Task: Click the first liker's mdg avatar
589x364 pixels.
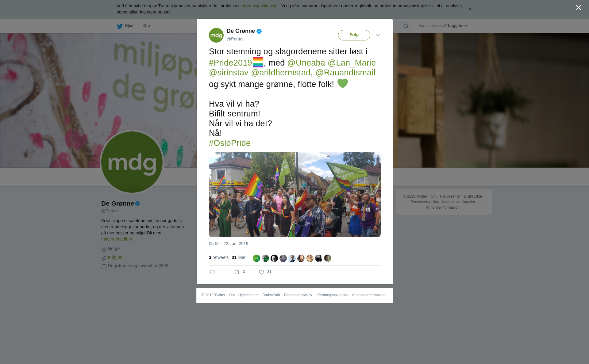Action: (256, 258)
